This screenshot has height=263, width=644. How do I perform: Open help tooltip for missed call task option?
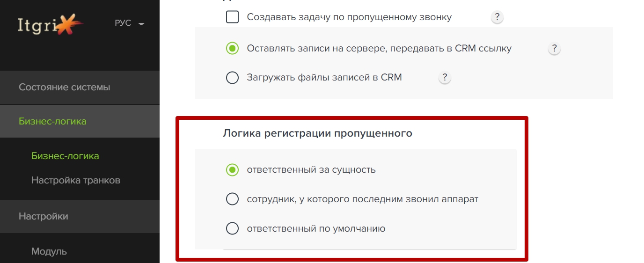pos(497,18)
